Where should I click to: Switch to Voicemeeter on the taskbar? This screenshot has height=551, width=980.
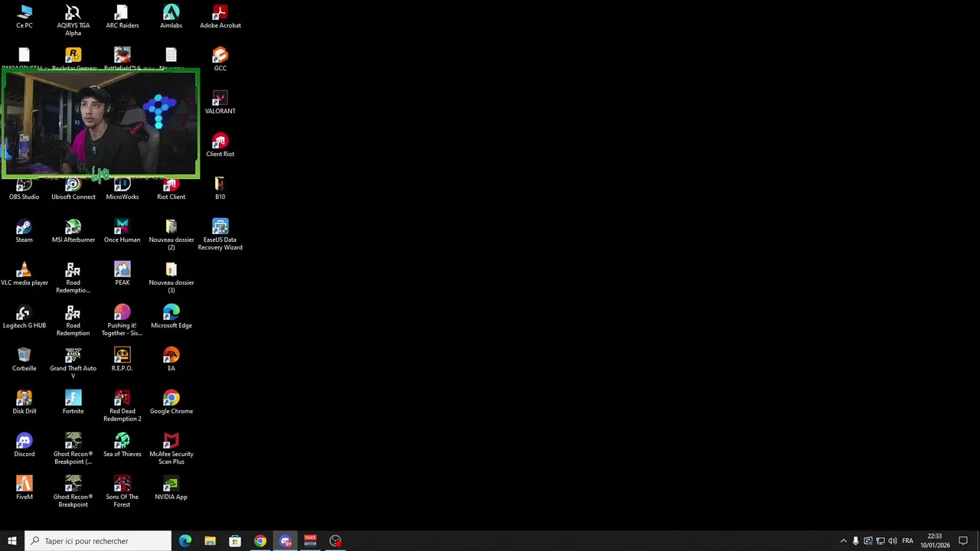310,541
